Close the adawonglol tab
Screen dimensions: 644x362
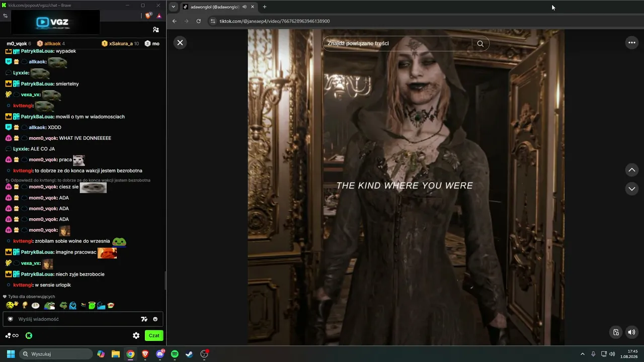click(253, 7)
